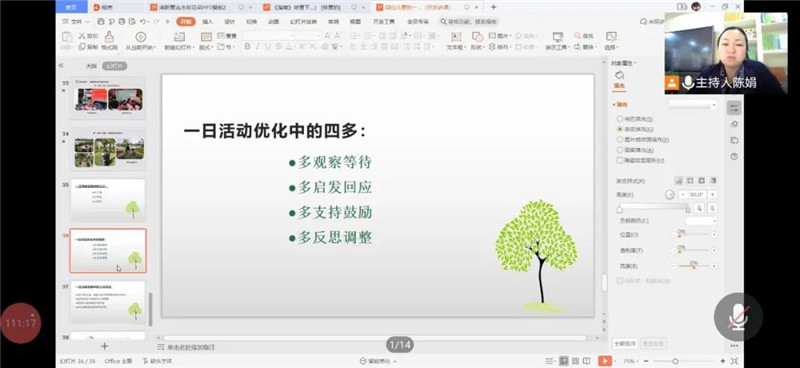Tick the hide background graphics checkbox

[620, 160]
